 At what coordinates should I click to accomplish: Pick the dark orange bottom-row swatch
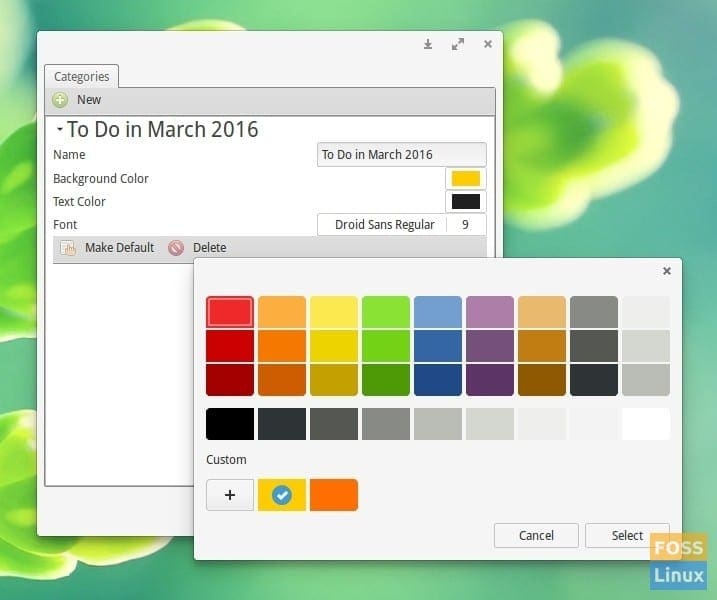[282, 380]
